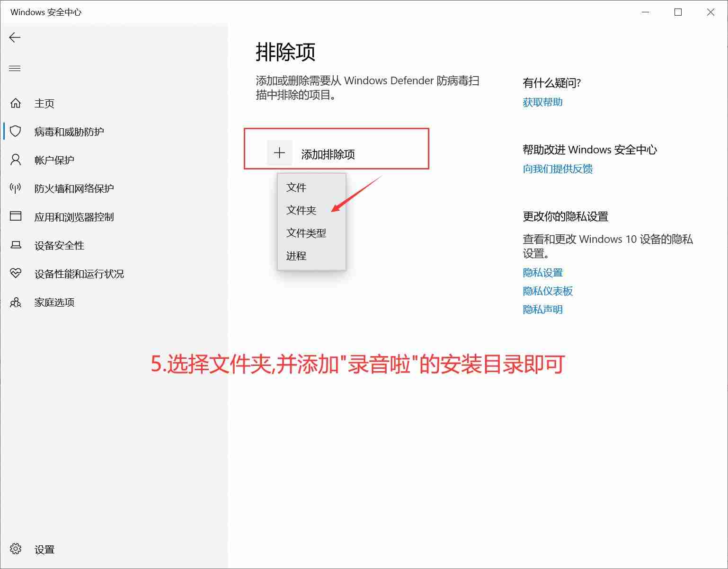Image resolution: width=728 pixels, height=569 pixels.
Task: Open 设置 via the gear icon
Action: 15,549
